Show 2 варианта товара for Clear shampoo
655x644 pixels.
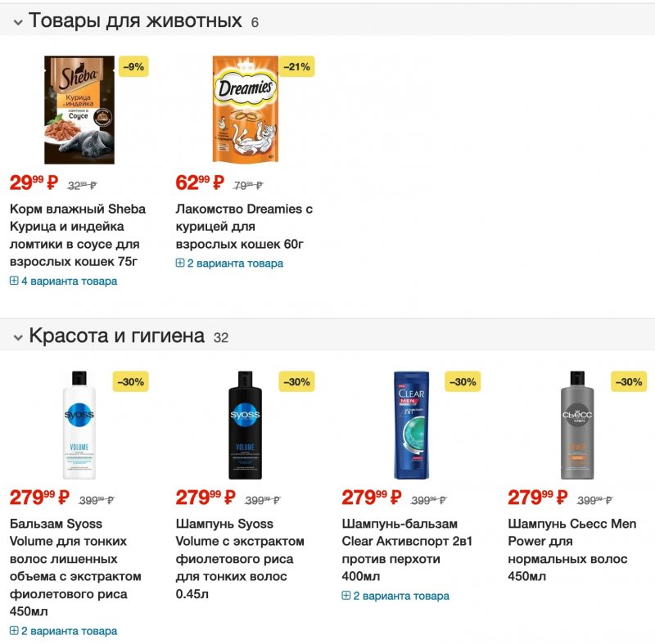[396, 596]
